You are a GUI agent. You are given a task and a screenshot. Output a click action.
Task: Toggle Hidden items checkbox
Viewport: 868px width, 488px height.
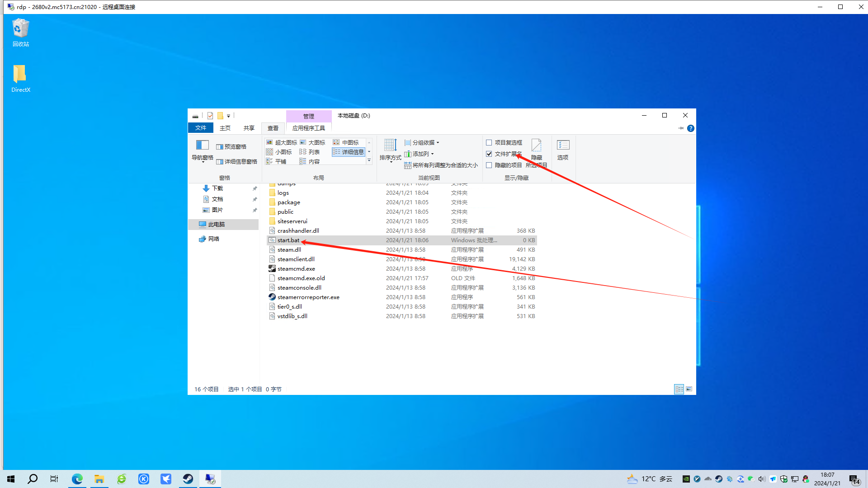489,165
